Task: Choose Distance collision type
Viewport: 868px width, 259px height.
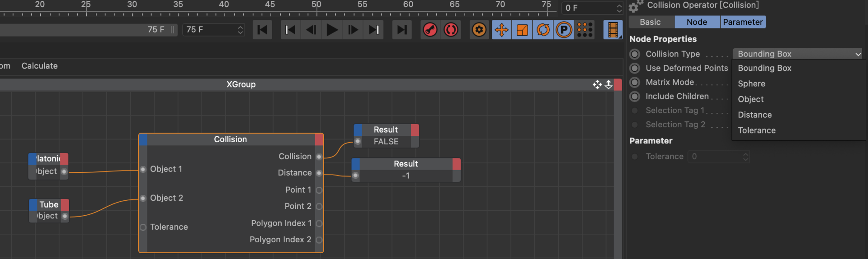Action: point(798,115)
